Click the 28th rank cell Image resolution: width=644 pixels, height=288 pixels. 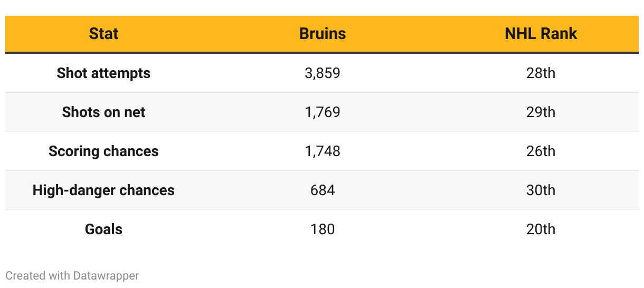coord(541,73)
